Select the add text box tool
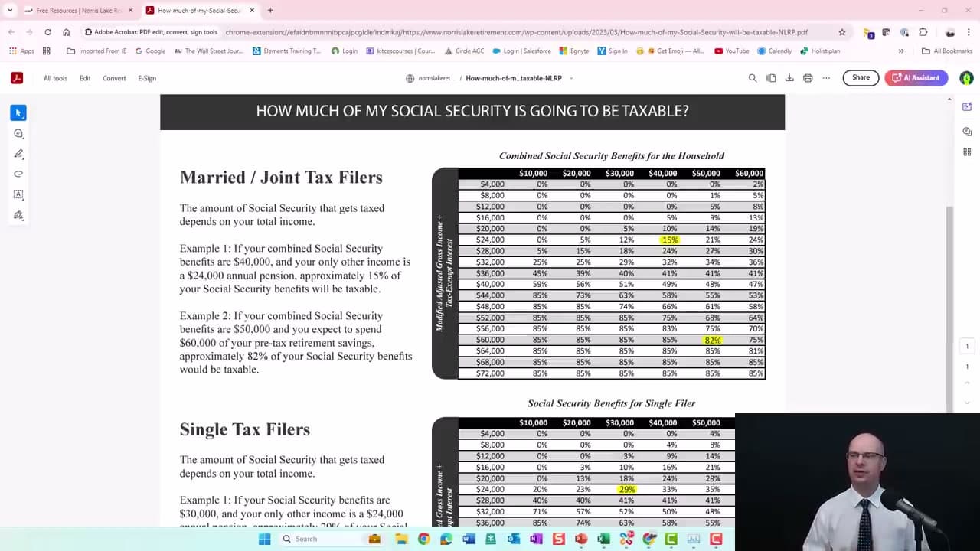Image resolution: width=980 pixels, height=551 pixels. (18, 194)
